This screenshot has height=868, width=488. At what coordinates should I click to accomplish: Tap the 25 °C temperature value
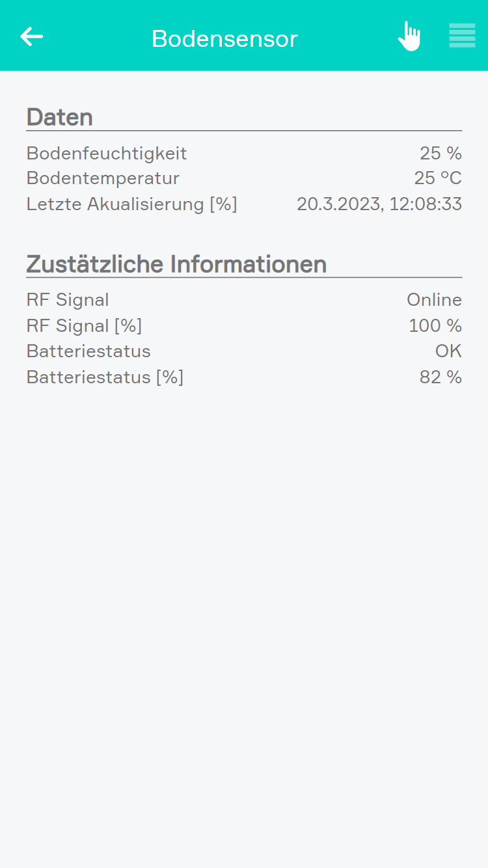438,178
